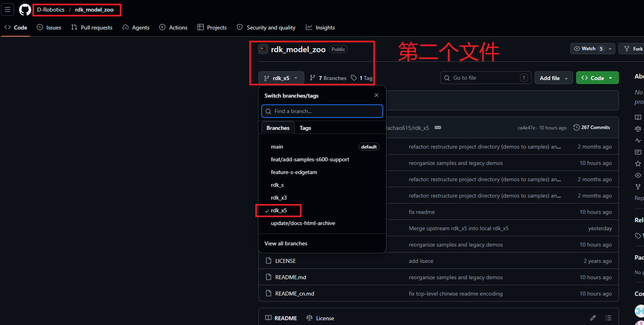
Task: Open the LICENSE file
Action: click(286, 261)
